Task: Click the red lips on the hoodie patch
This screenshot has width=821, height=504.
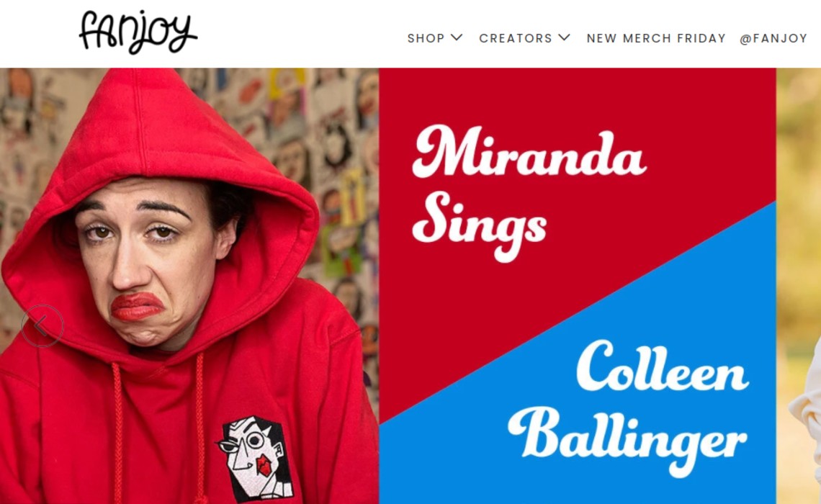Action: point(264,465)
